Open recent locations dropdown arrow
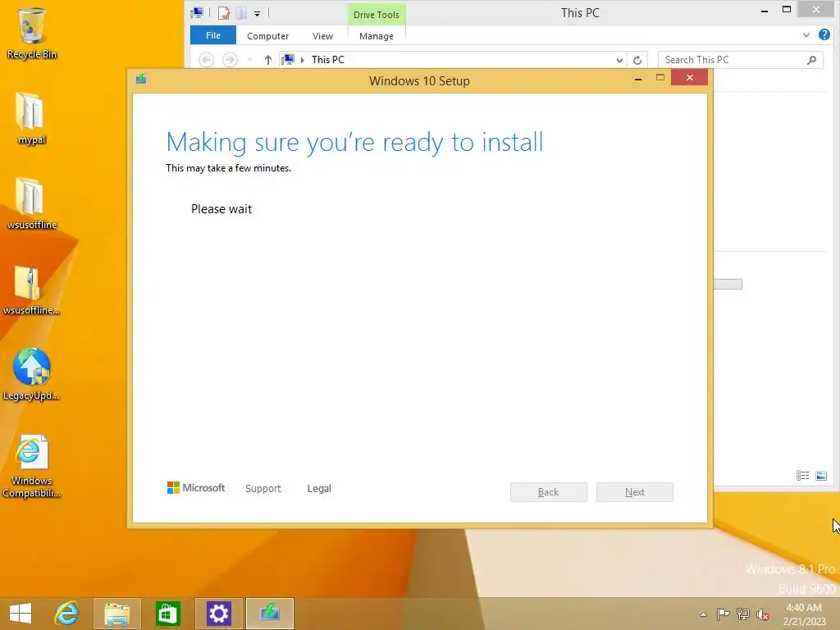The image size is (840, 630). tap(249, 59)
